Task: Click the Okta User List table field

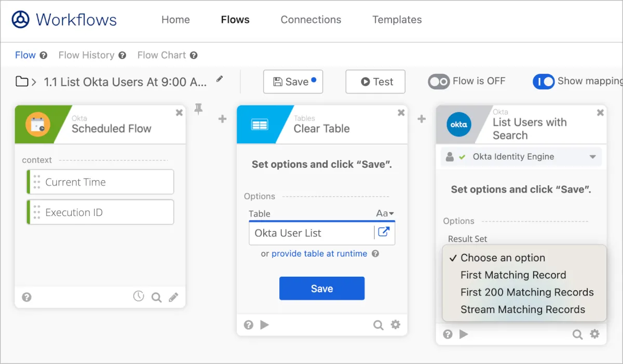Action: point(311,233)
